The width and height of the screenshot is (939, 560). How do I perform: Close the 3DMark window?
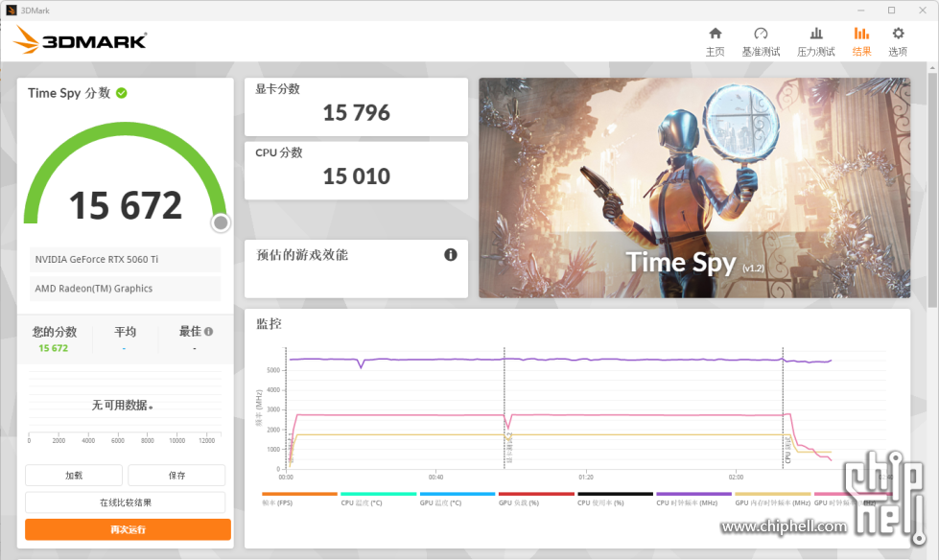pos(923,11)
